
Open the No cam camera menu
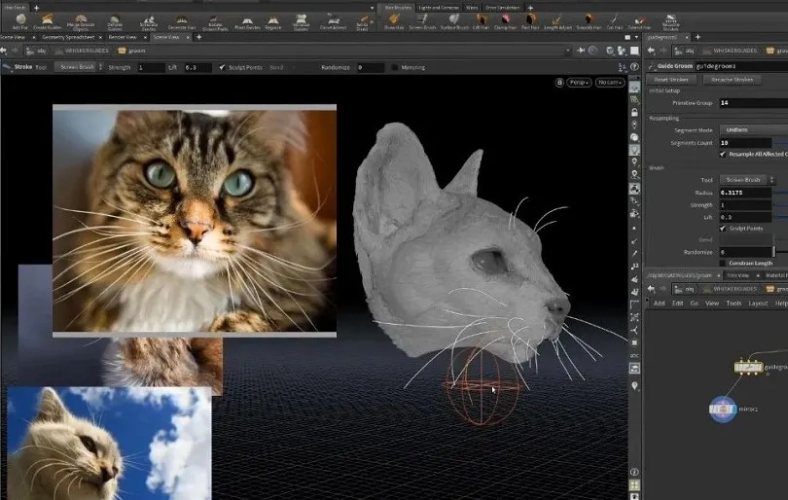click(x=610, y=82)
